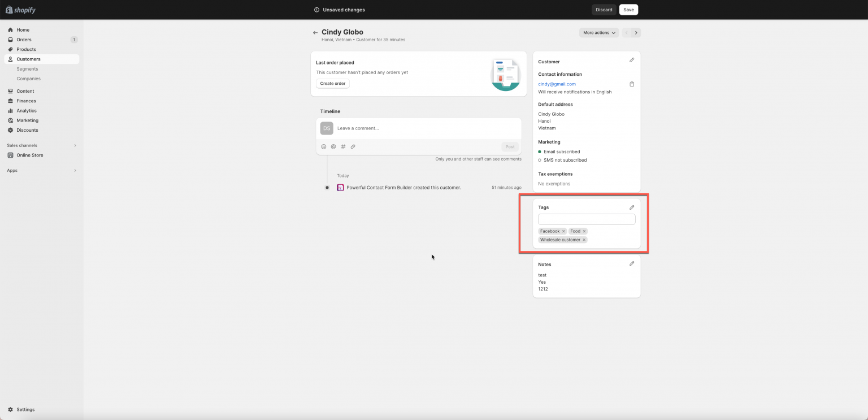Remove the Facebook tag
Screen dimensions: 868x420
(x=563, y=231)
